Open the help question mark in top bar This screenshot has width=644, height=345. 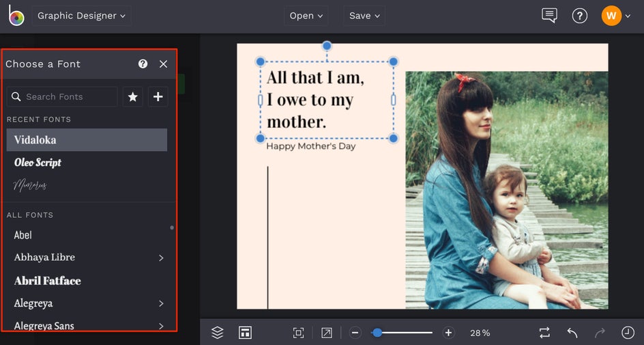tap(580, 16)
